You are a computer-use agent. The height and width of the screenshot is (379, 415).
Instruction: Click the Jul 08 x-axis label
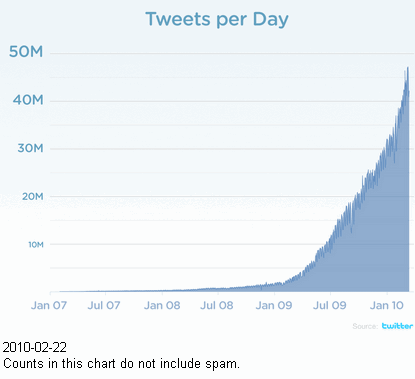click(217, 305)
